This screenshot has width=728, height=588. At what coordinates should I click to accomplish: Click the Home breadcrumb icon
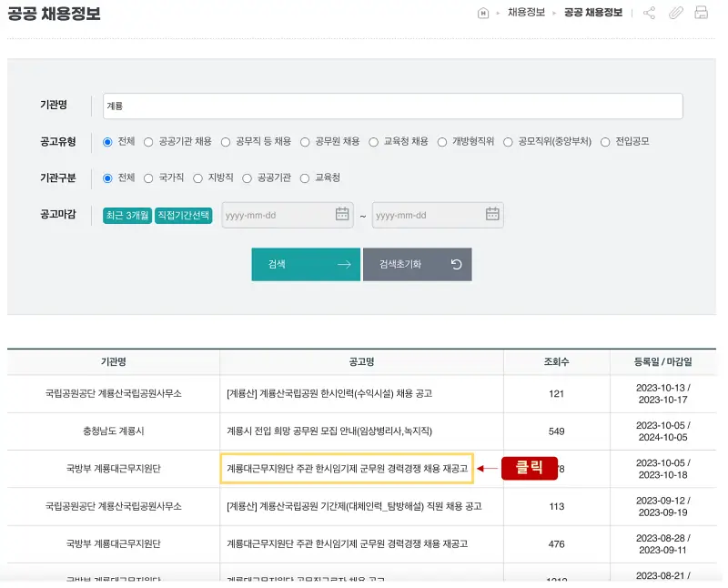pos(482,14)
